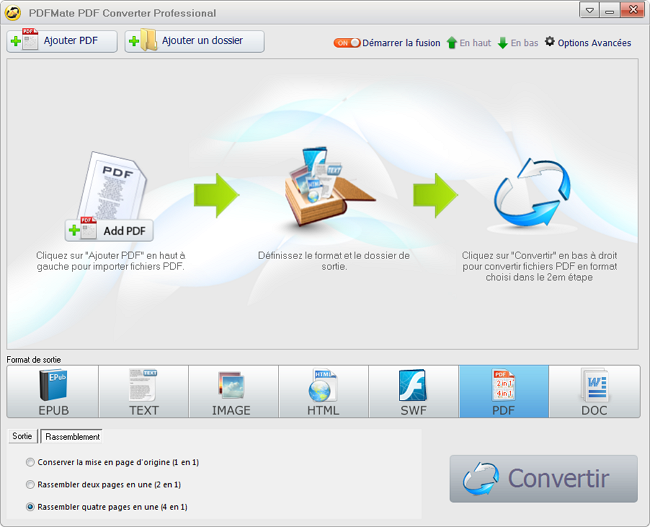Screen dimensions: 650x527
Task: Click the 'Cliquez sur "Convertir"' instruction text
Action: pyautogui.click(x=539, y=266)
